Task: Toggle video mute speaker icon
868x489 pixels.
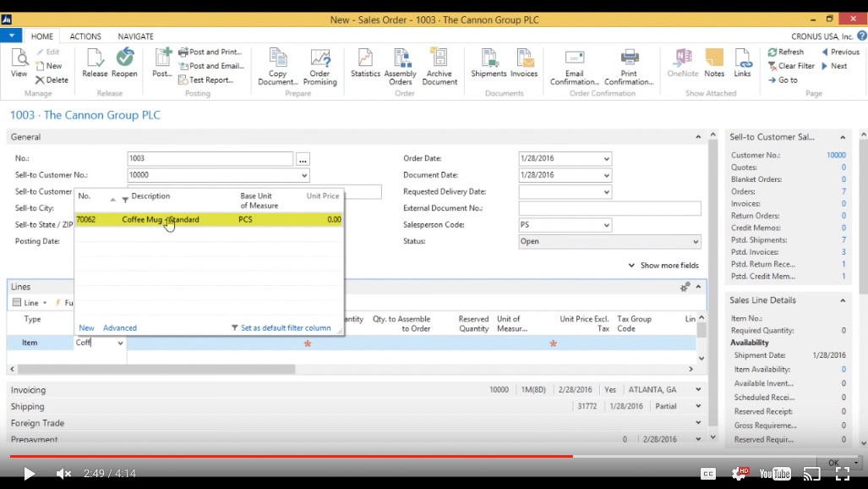Action: (63, 474)
